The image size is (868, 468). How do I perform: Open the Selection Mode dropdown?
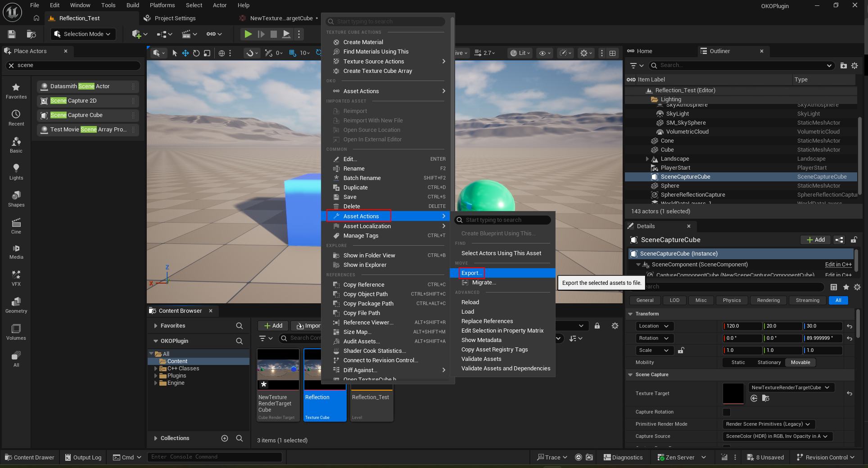click(x=83, y=34)
